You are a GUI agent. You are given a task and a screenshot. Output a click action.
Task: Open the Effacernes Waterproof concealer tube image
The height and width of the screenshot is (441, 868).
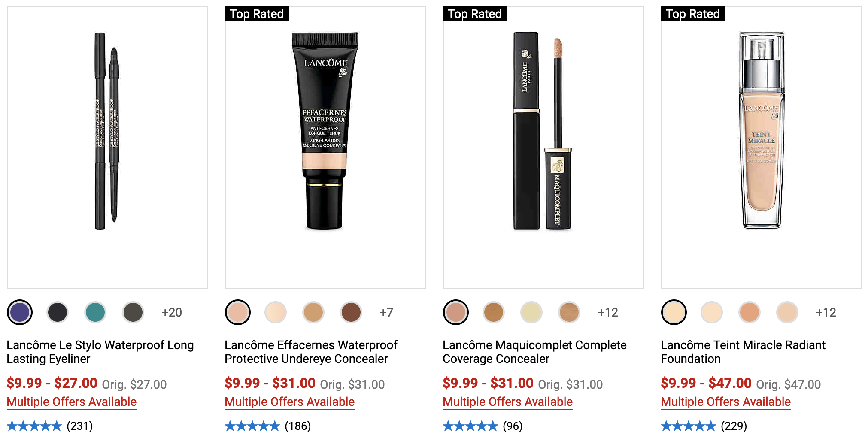coord(325,148)
